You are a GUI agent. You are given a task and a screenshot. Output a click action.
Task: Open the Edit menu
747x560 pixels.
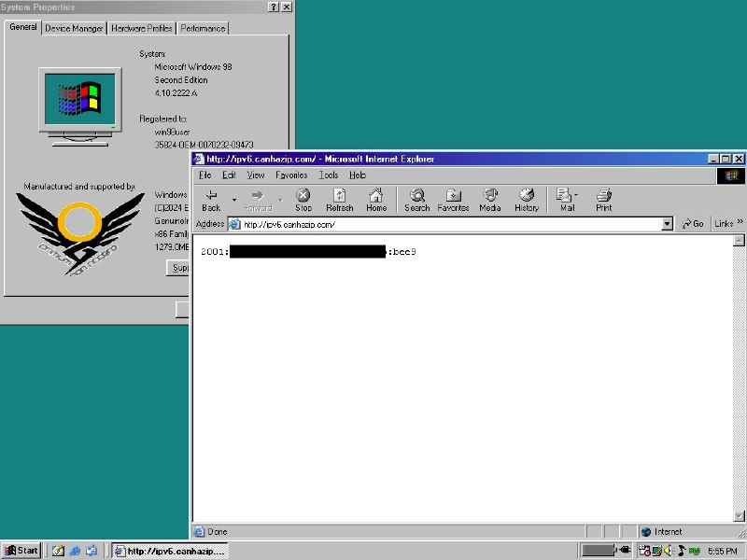coord(229,175)
